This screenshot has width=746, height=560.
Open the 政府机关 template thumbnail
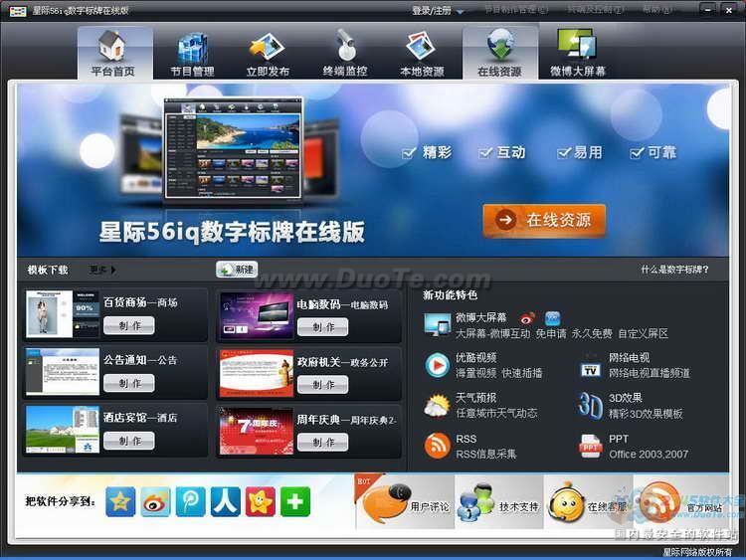point(257,373)
